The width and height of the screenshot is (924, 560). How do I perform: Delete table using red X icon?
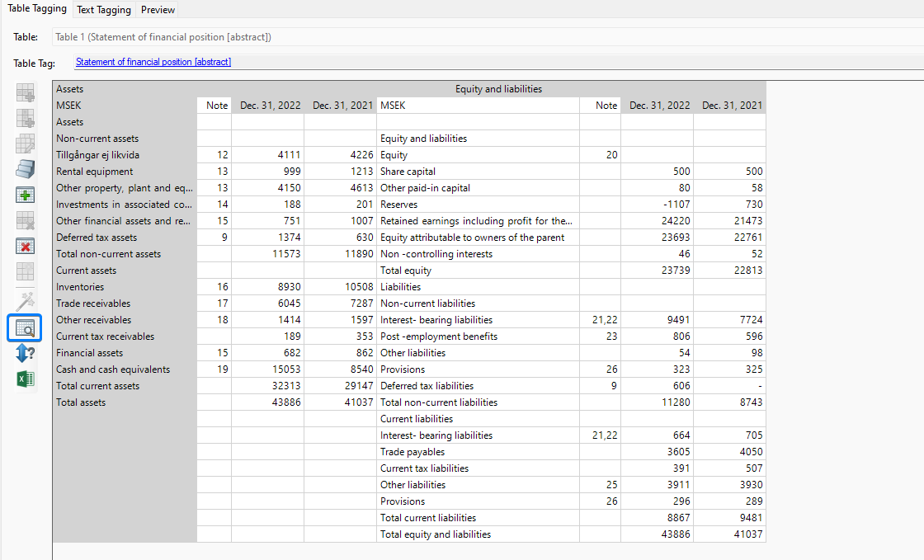pos(26,246)
